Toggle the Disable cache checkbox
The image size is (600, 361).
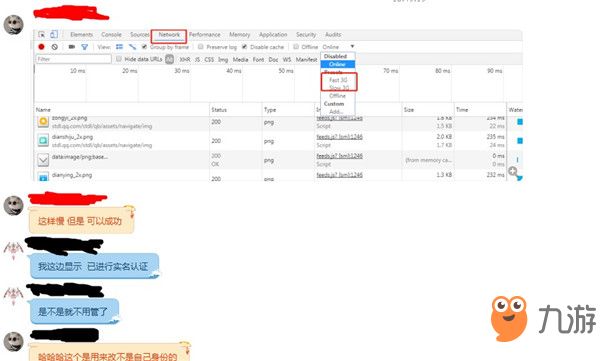245,47
